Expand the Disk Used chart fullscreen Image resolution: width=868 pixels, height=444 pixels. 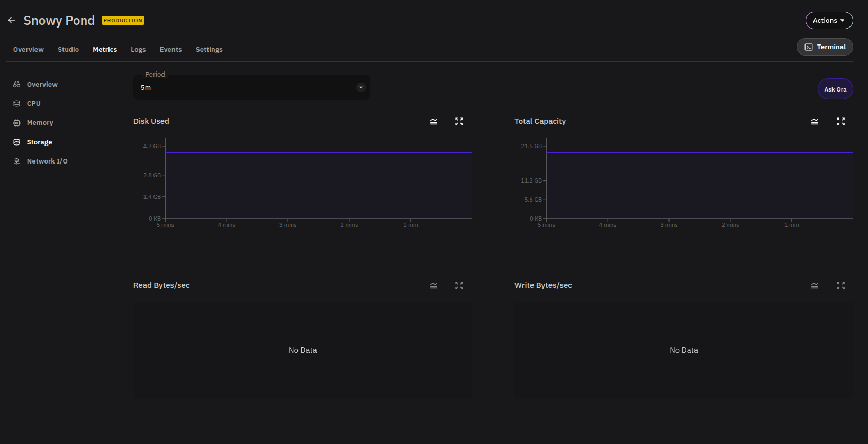tap(459, 122)
